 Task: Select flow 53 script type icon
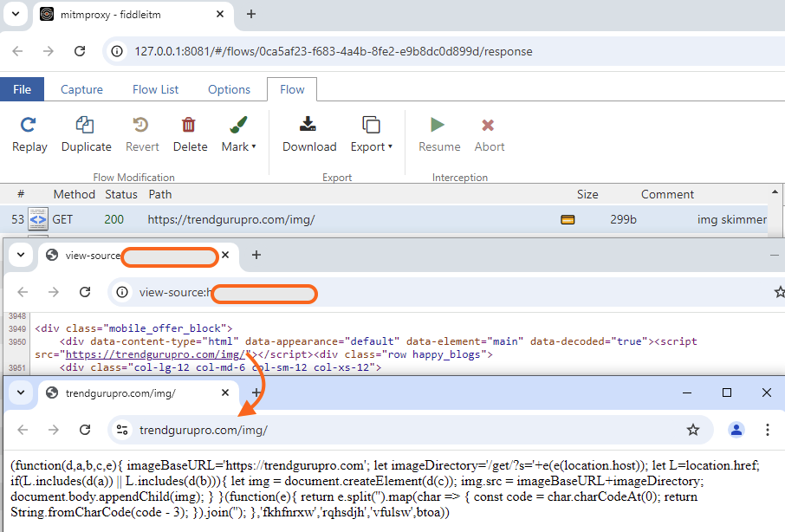pos(38,219)
